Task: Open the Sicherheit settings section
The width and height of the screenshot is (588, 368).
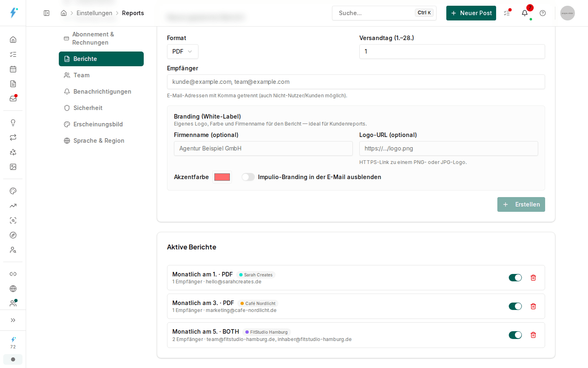Action: pyautogui.click(x=101, y=108)
